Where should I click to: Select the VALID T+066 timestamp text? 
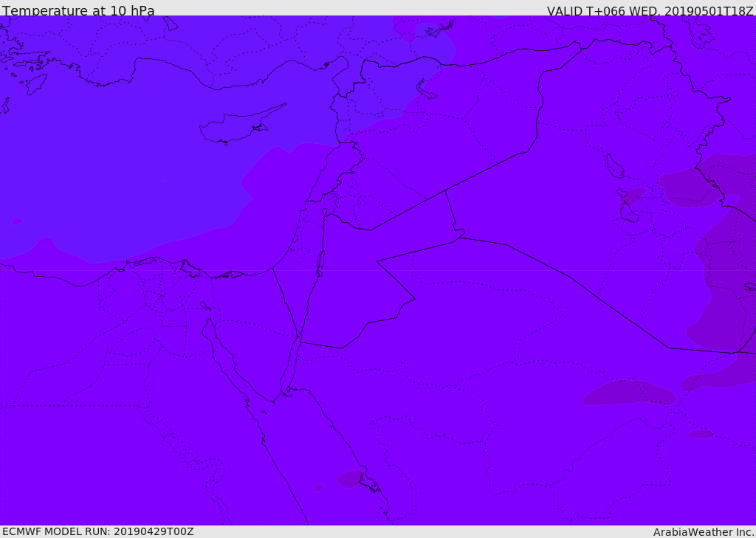tap(650, 10)
